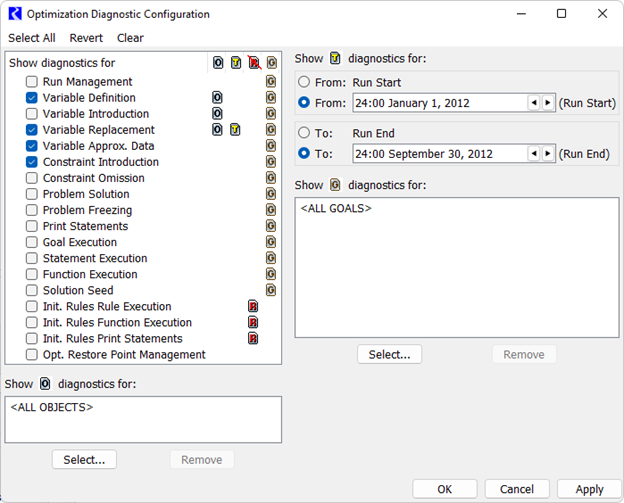Step the From date back with left arrow
624x503 pixels.
point(534,103)
